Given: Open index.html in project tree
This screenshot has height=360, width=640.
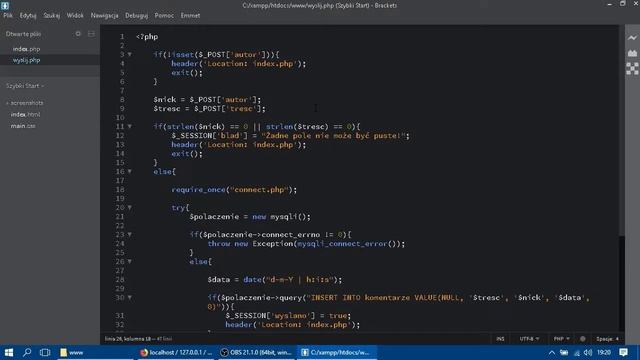Looking at the screenshot, I should click(x=25, y=115).
